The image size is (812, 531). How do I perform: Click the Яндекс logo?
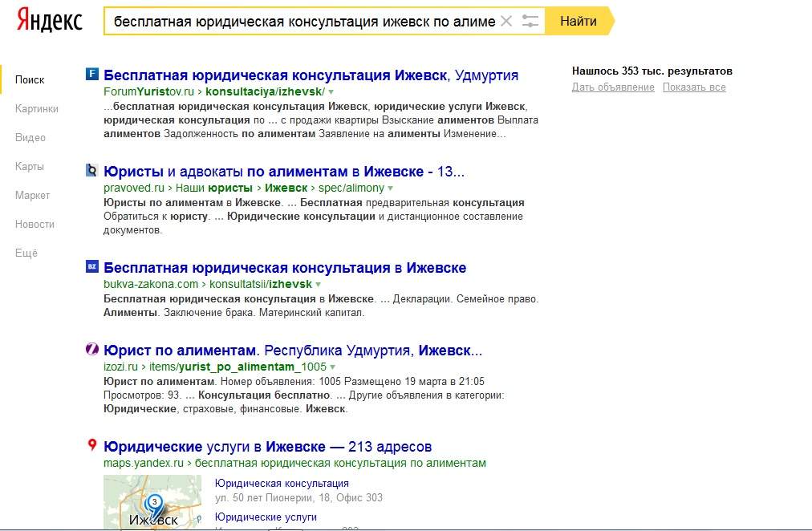pos(50,21)
